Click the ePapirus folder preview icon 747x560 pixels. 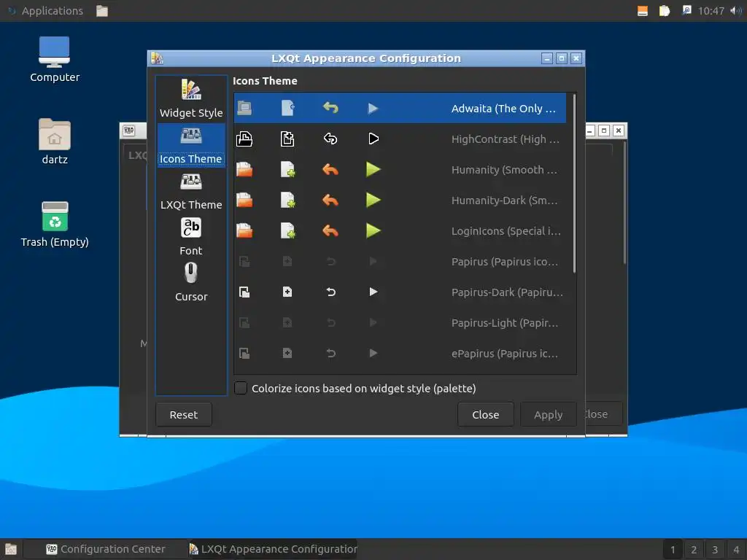coord(244,354)
